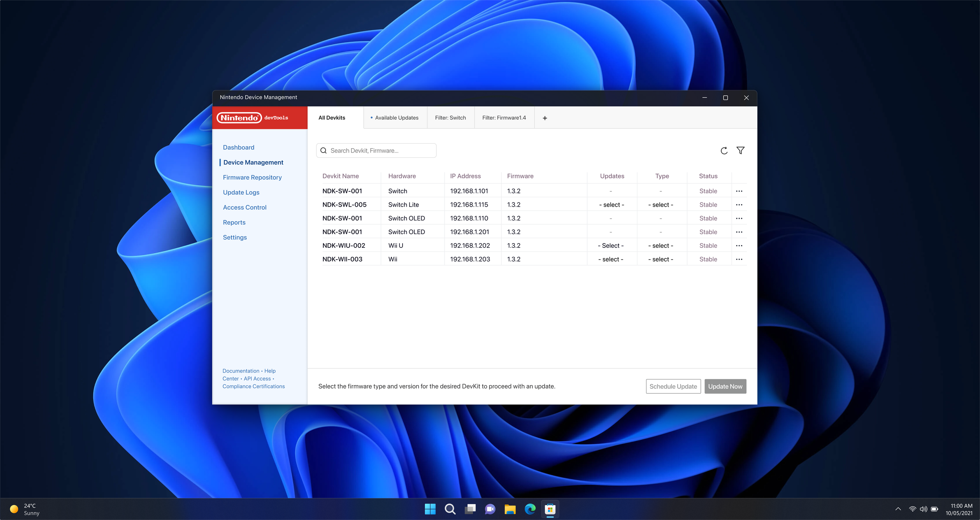Viewport: 980px width, 520px height.
Task: Go to Dashboard in sidebar
Action: [x=238, y=147]
